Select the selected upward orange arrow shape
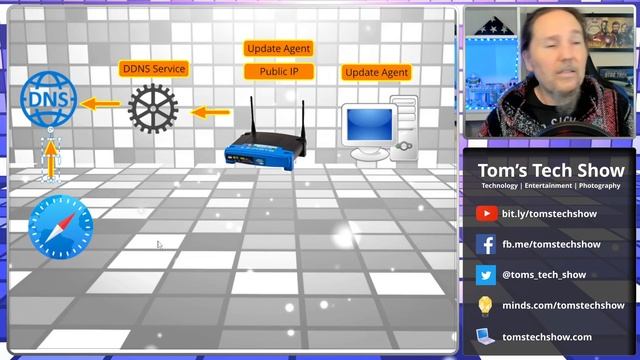This screenshot has height=360, width=640. pos(51,160)
